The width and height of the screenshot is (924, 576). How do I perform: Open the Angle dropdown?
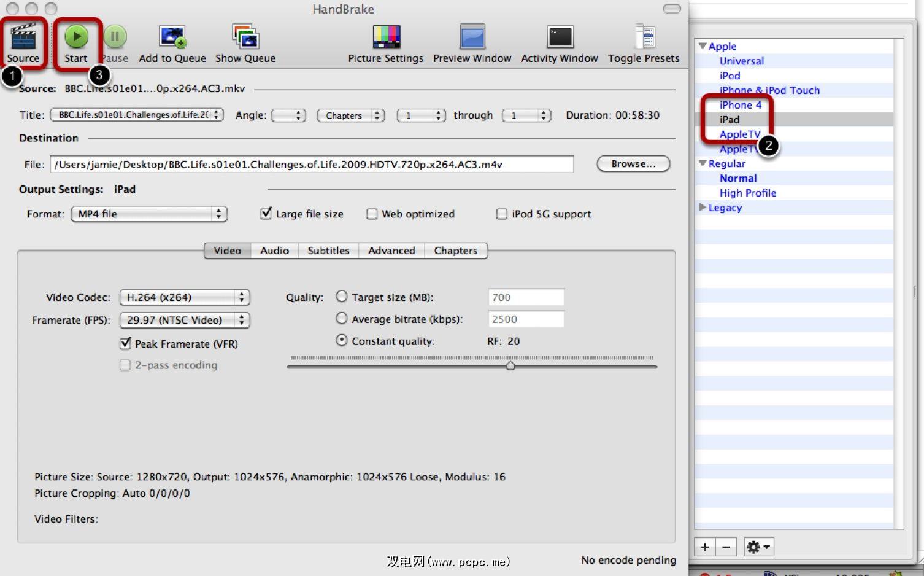[289, 115]
